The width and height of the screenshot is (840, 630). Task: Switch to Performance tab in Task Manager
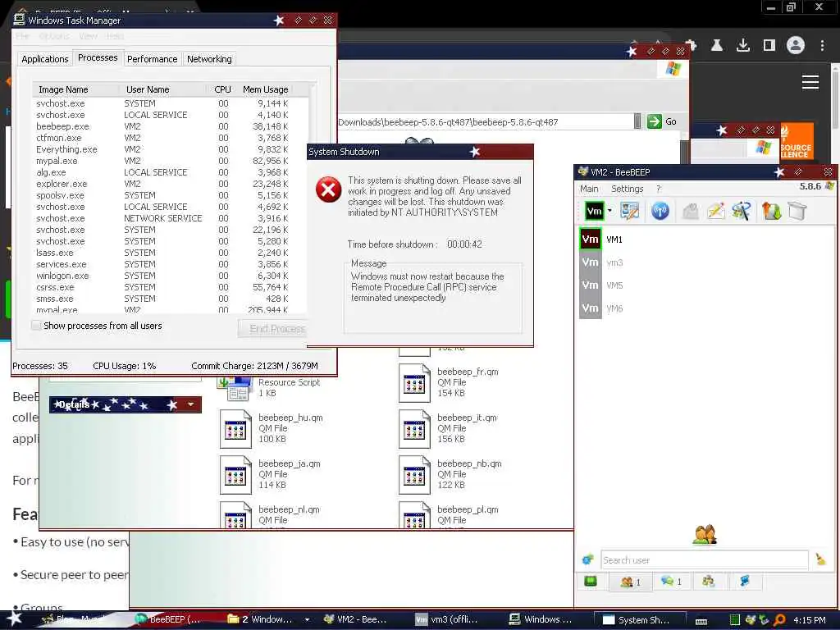pos(152,59)
